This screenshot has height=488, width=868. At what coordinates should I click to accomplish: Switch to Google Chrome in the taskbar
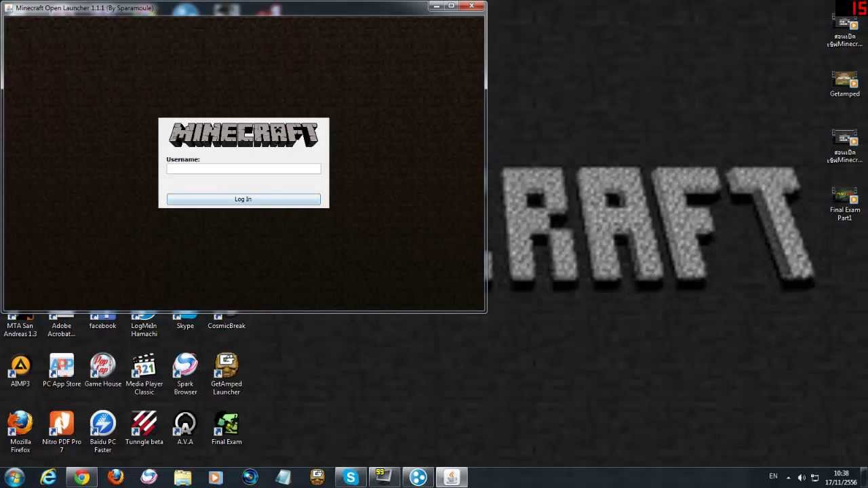82,478
